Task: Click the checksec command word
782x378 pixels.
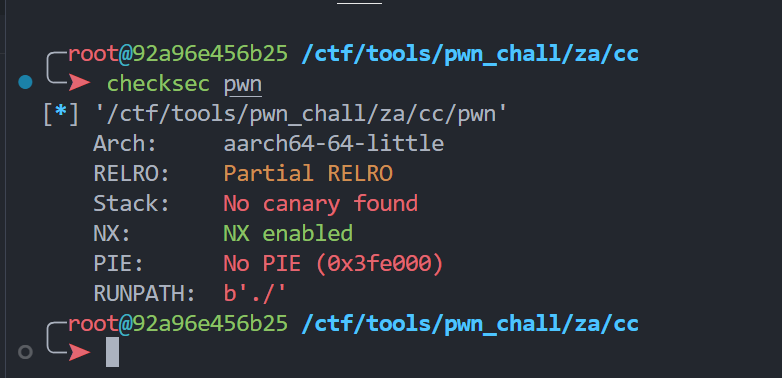Action: pyautogui.click(x=159, y=84)
